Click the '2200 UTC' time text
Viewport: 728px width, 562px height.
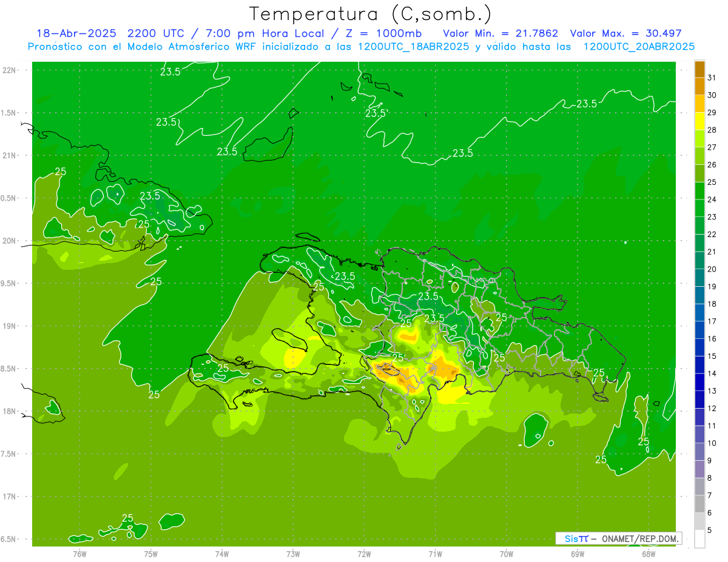point(157,33)
